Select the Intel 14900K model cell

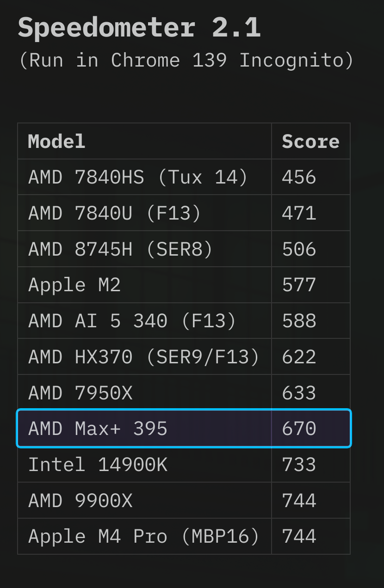(144, 465)
